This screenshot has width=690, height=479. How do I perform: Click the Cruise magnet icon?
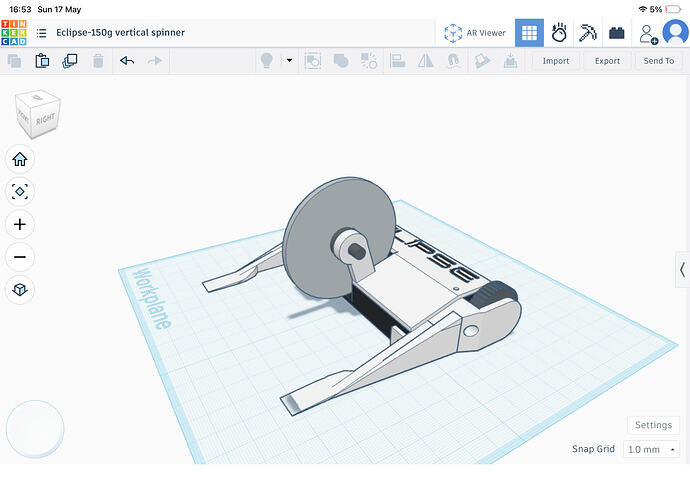point(454,61)
